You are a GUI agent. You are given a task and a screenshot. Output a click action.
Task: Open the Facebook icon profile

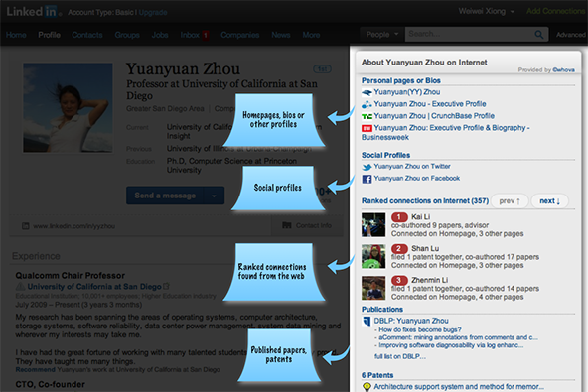(367, 179)
